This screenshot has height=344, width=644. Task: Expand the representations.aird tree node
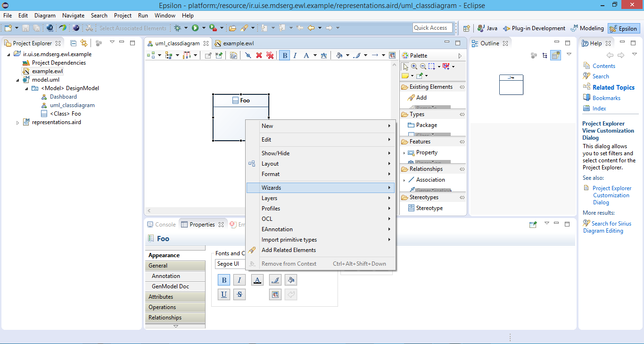(18, 123)
